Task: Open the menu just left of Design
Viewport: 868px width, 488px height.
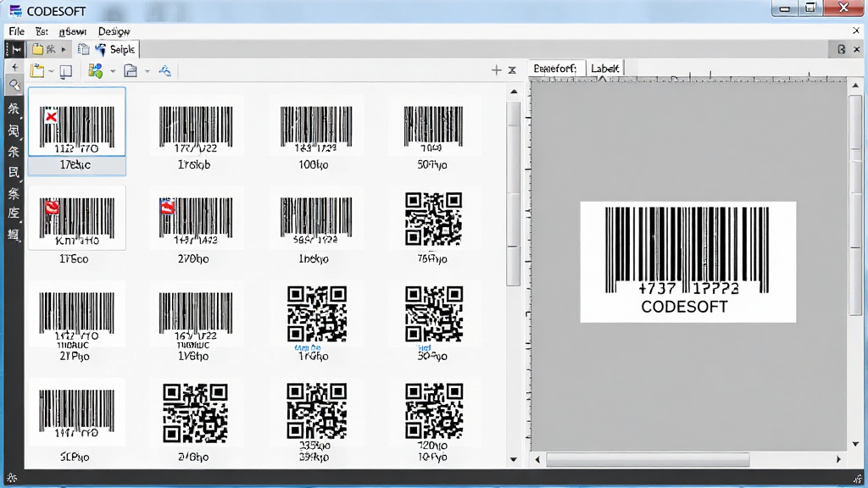Action: 73,31
